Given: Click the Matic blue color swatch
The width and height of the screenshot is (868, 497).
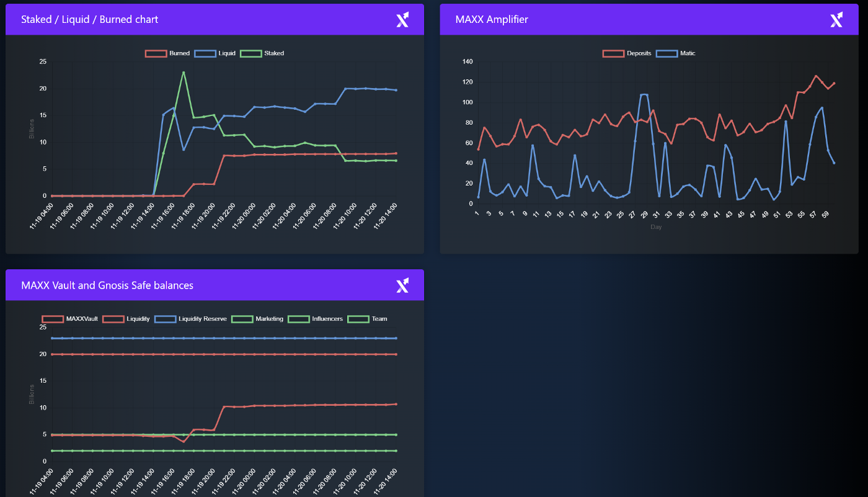Looking at the screenshot, I should [666, 53].
